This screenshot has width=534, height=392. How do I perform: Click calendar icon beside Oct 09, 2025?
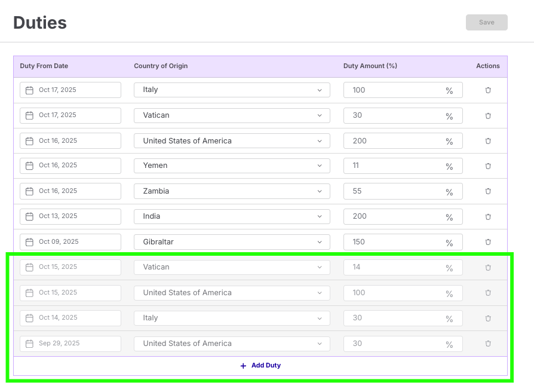[29, 242]
